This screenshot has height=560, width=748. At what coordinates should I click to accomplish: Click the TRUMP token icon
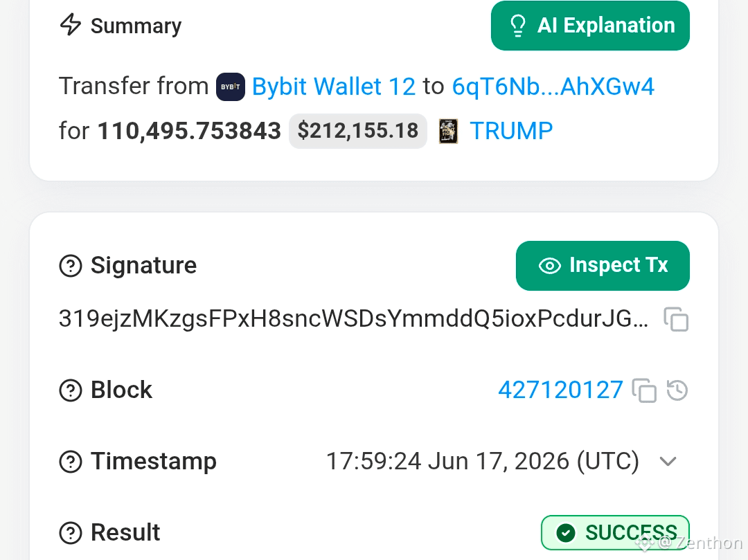tap(448, 131)
